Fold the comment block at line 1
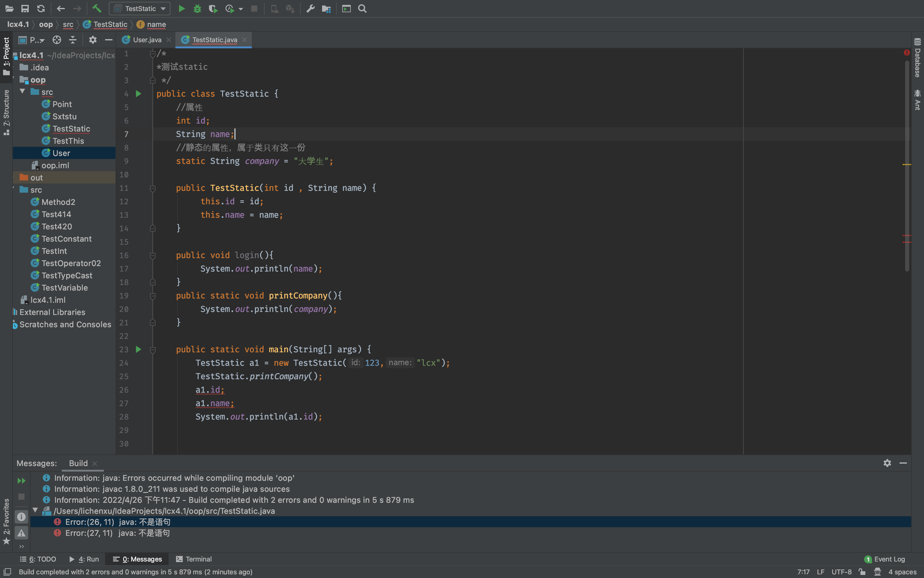Image resolution: width=924 pixels, height=578 pixels. click(153, 54)
